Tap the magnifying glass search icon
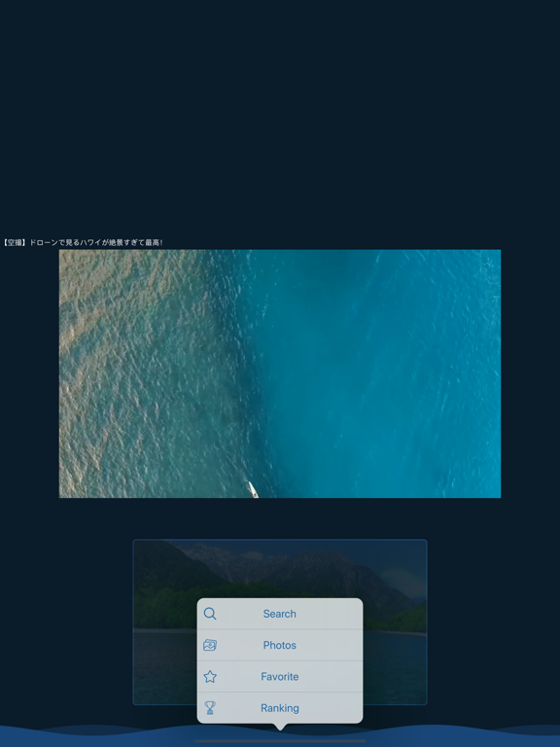Viewport: 560px width, 747px height. tap(210, 614)
